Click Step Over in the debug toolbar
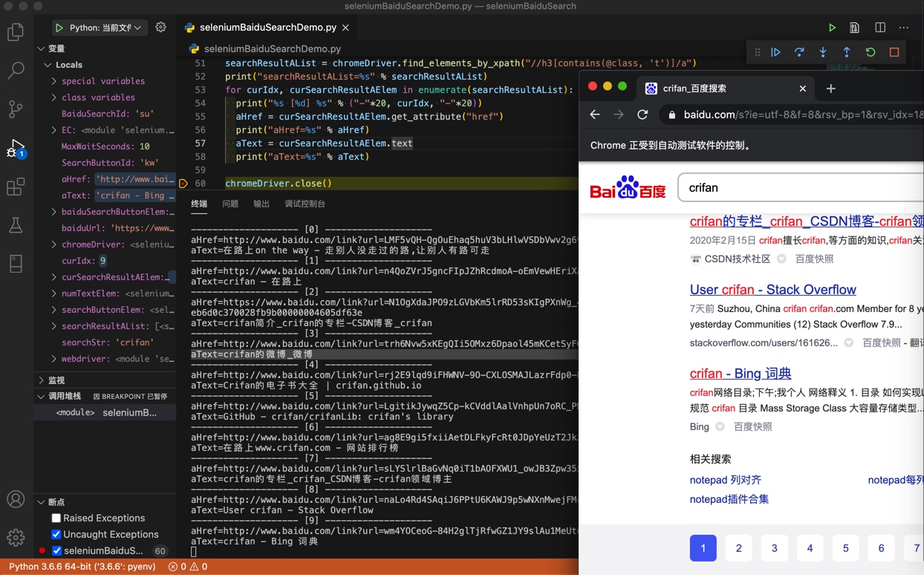The image size is (924, 575). 799,52
